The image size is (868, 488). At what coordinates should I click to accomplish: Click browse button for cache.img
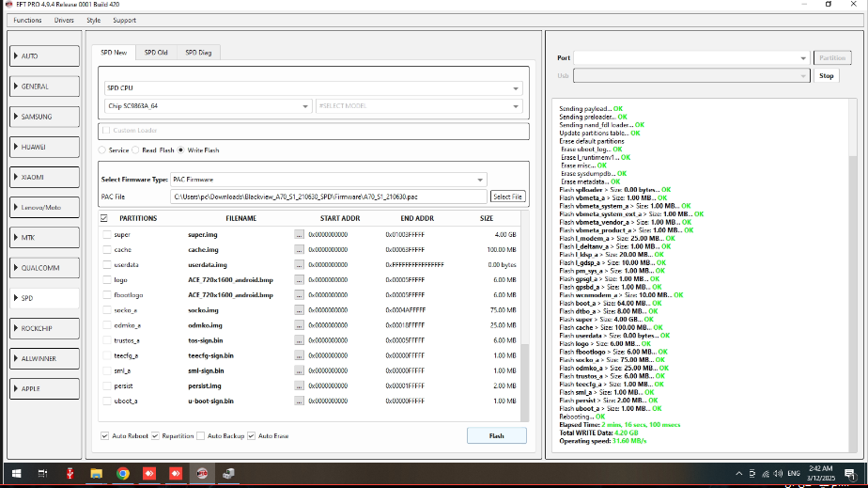pos(299,250)
